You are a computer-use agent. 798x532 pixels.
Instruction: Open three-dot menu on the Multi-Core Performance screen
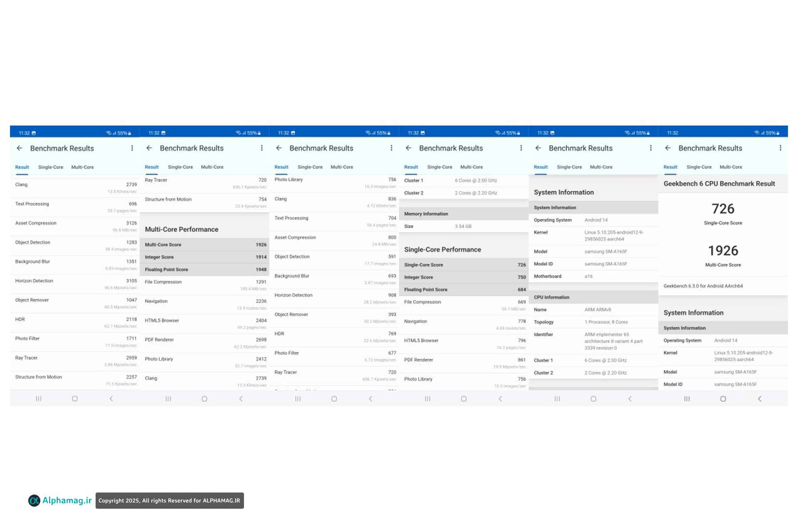(262, 148)
